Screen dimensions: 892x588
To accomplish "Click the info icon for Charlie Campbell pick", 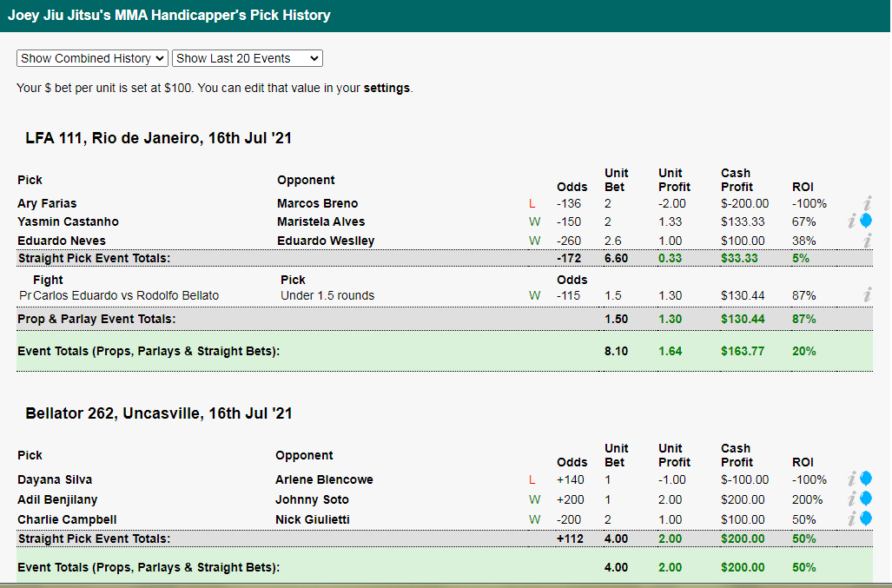I will tap(851, 519).
